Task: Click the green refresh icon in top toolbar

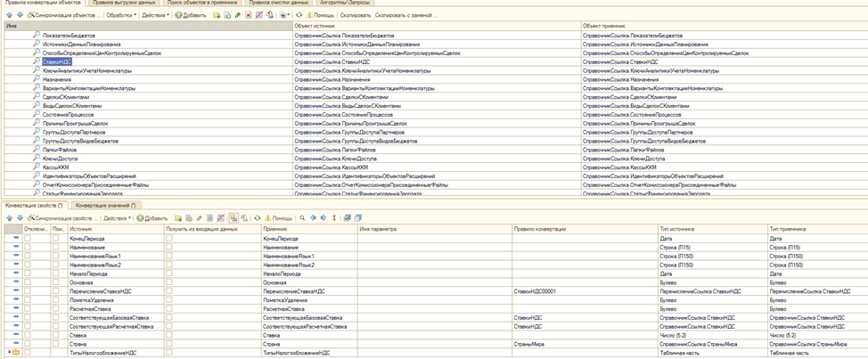Action: point(299,16)
